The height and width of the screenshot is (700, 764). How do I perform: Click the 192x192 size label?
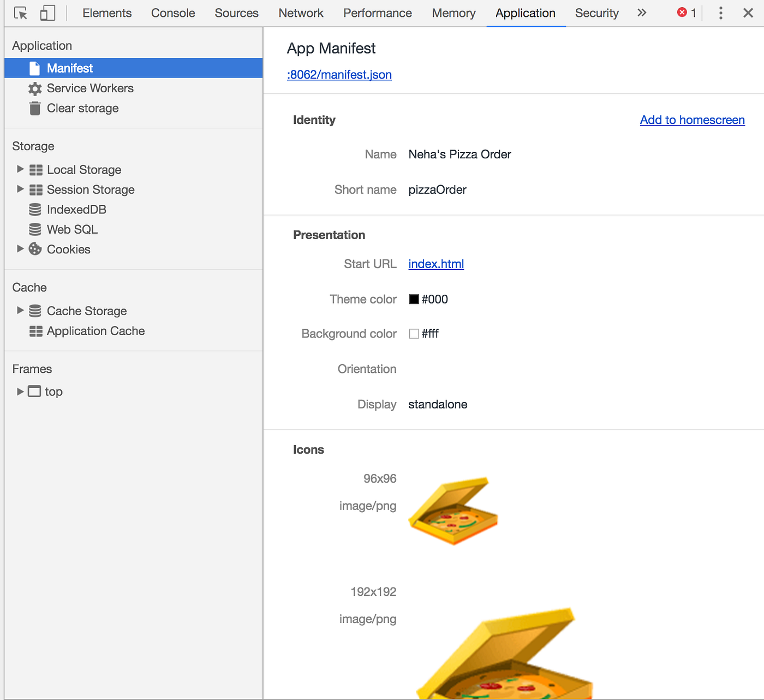(373, 592)
